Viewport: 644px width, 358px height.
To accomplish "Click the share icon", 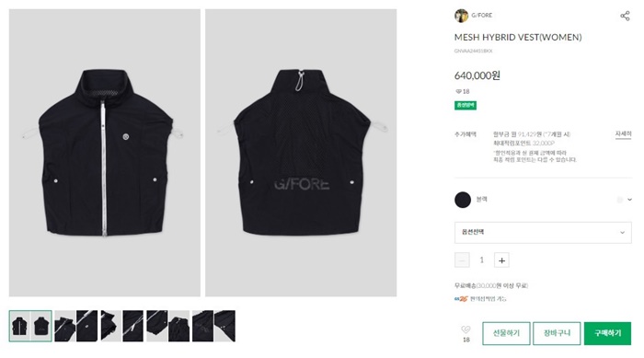I will [625, 16].
